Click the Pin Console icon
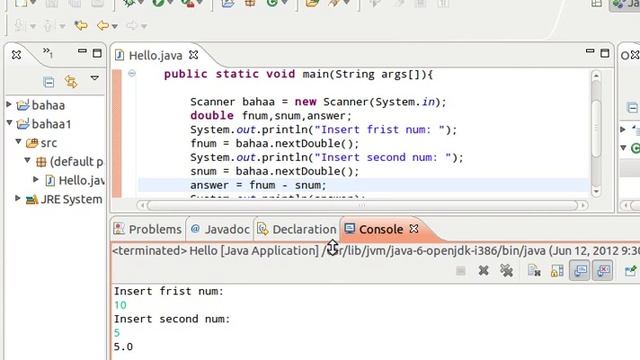640x360 pixels. pyautogui.click(x=631, y=270)
